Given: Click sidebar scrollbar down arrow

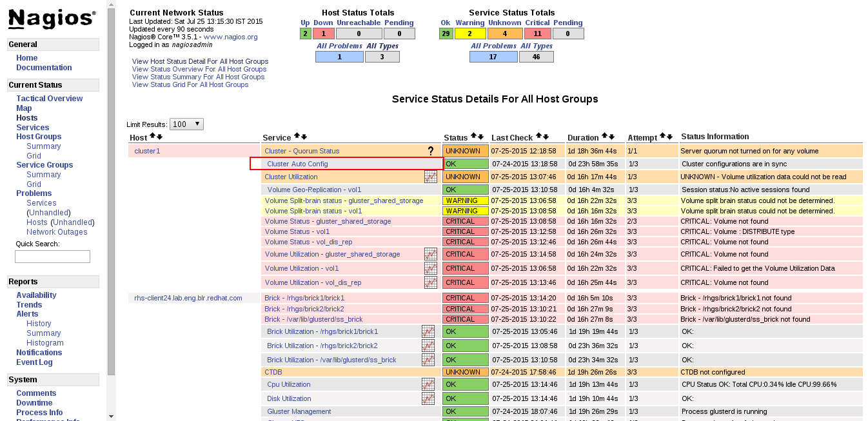Looking at the screenshot, I should (x=111, y=416).
